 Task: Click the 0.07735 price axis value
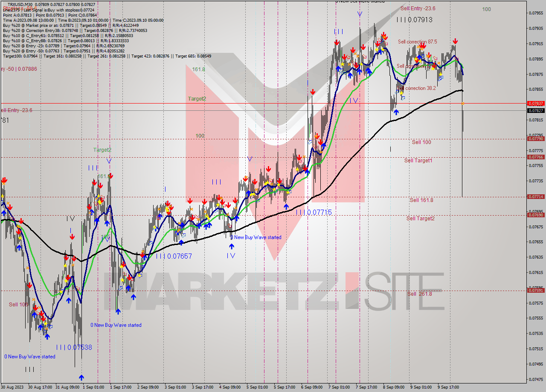click(536, 181)
